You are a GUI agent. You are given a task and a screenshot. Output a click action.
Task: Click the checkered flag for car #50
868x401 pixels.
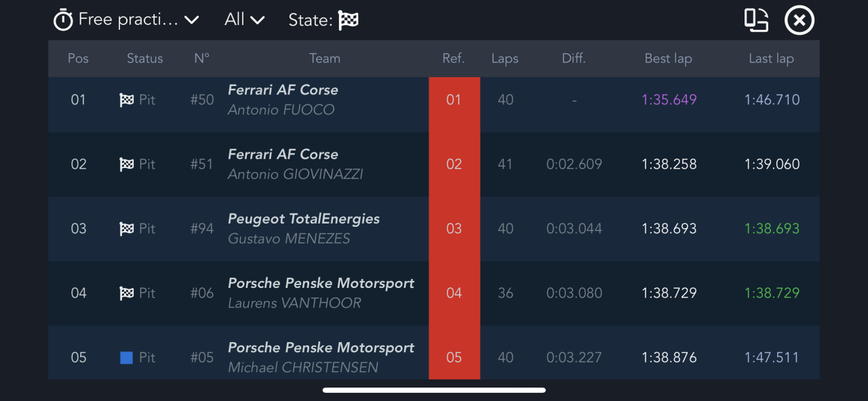pyautogui.click(x=127, y=100)
